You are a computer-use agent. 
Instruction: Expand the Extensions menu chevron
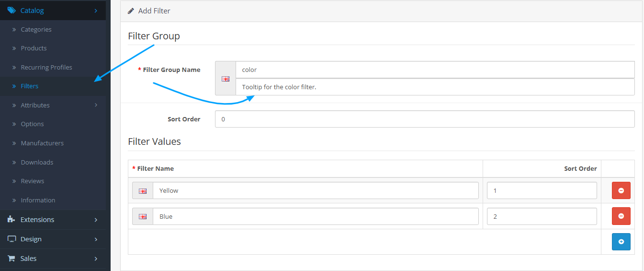point(96,220)
